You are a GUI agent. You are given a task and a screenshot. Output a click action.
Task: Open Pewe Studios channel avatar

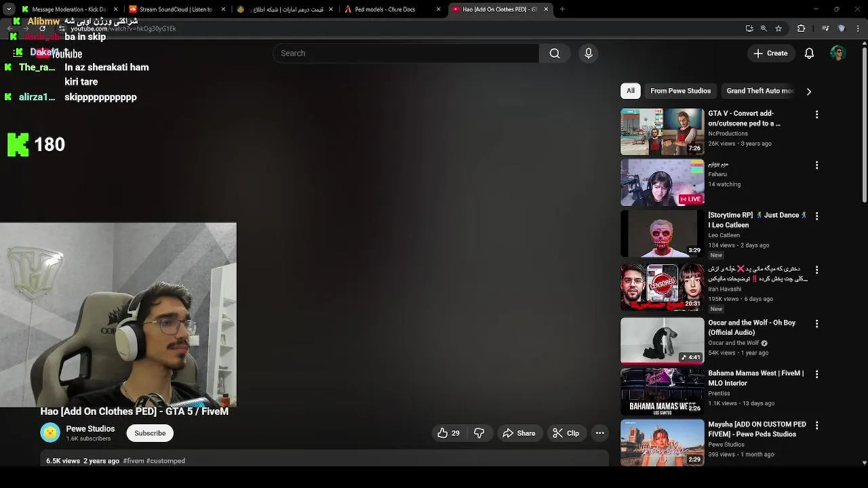[50, 433]
